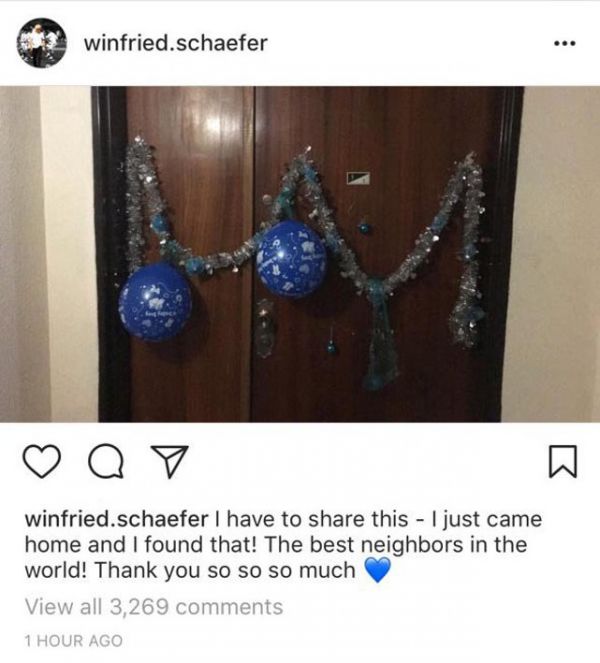Open comments via the speech bubble icon
The width and height of the screenshot is (600, 663).
(x=106, y=461)
